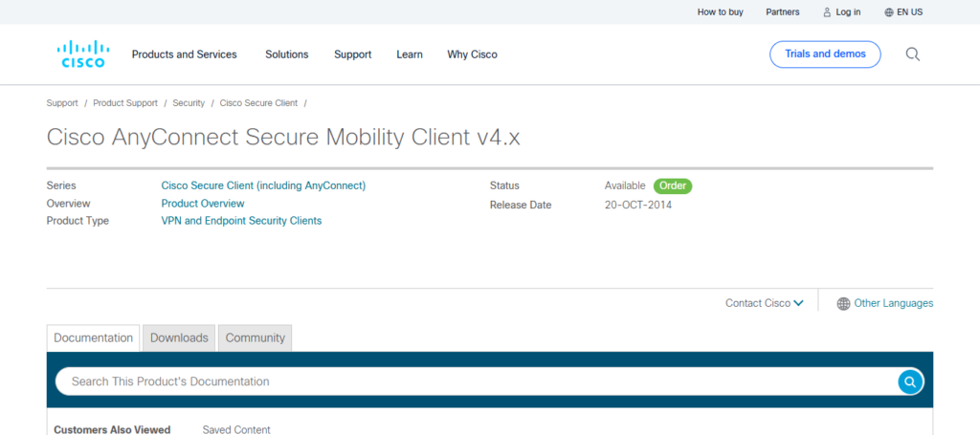
Task: Switch to the Community tab
Action: [255, 337]
